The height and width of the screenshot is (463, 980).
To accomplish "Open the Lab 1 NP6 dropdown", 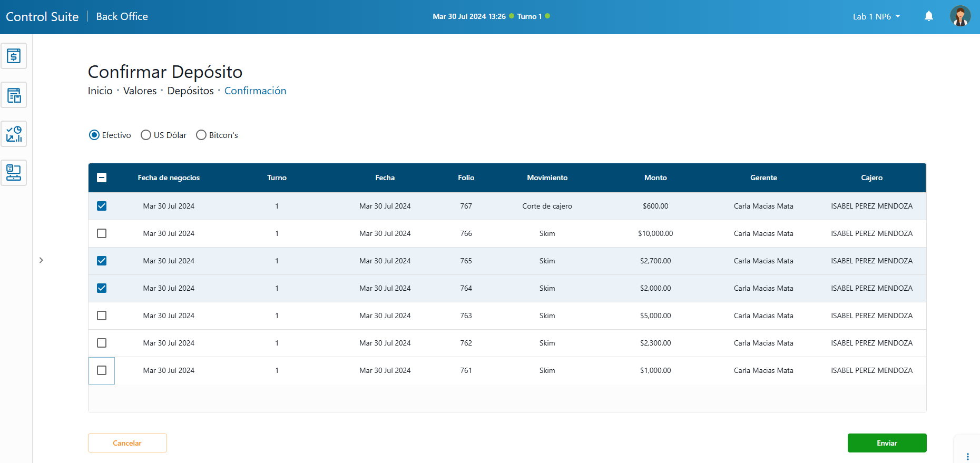I will pos(876,17).
